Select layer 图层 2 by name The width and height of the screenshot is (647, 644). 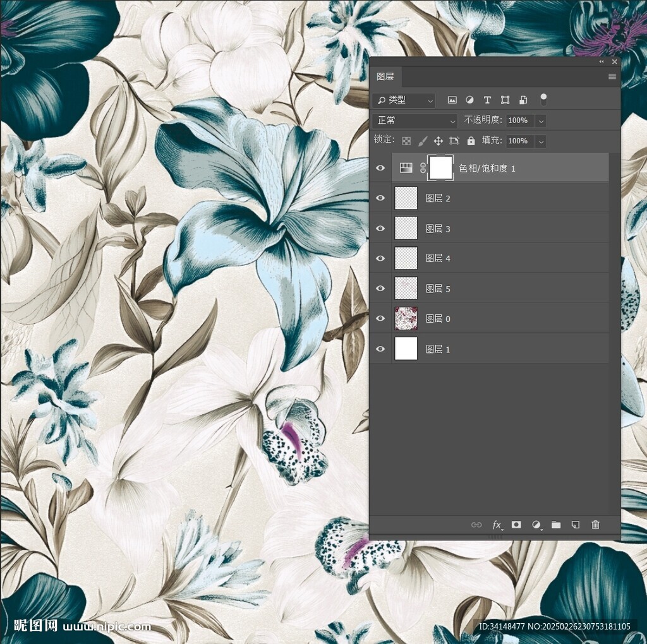438,198
